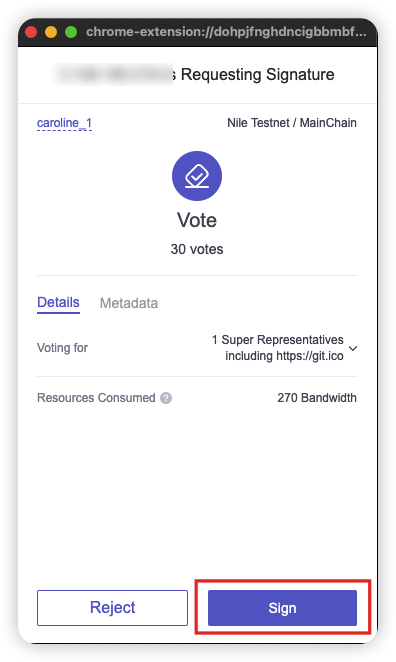Image resolution: width=396 pixels, height=662 pixels.
Task: Click the Resources Consumed label
Action: [96, 398]
